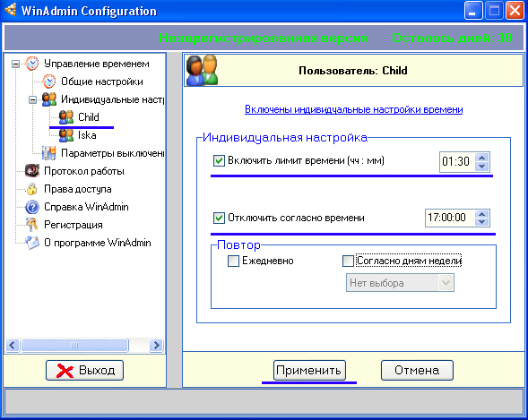
Task: Click link Включены индивидуальные настройки времени
Action: [353, 109]
